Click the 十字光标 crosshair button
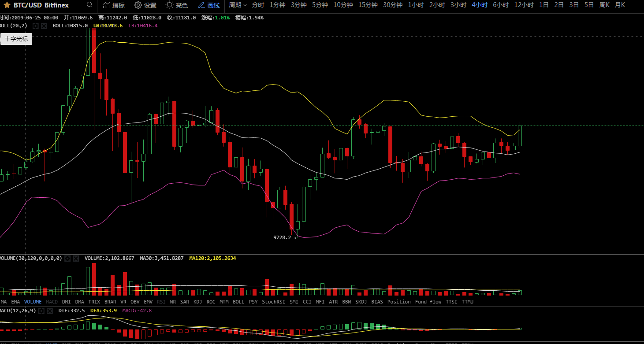The width and height of the screenshot is (644, 344). tap(16, 39)
